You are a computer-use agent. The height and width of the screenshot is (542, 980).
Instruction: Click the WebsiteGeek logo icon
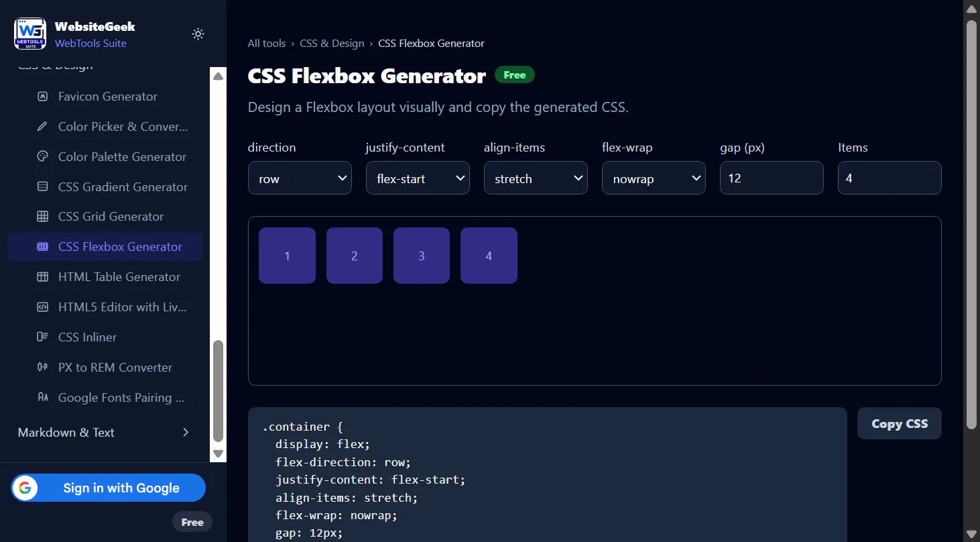click(30, 34)
